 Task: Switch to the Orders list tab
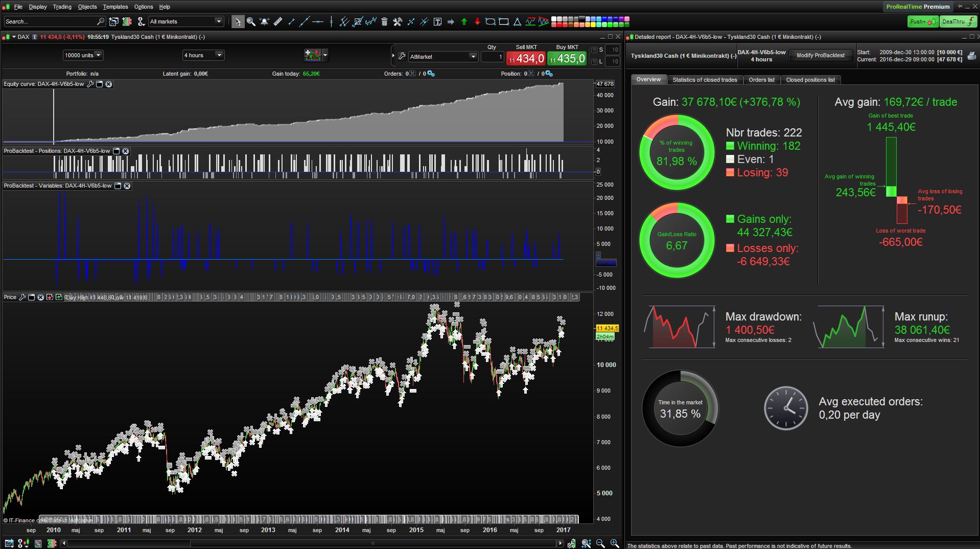[x=761, y=80]
